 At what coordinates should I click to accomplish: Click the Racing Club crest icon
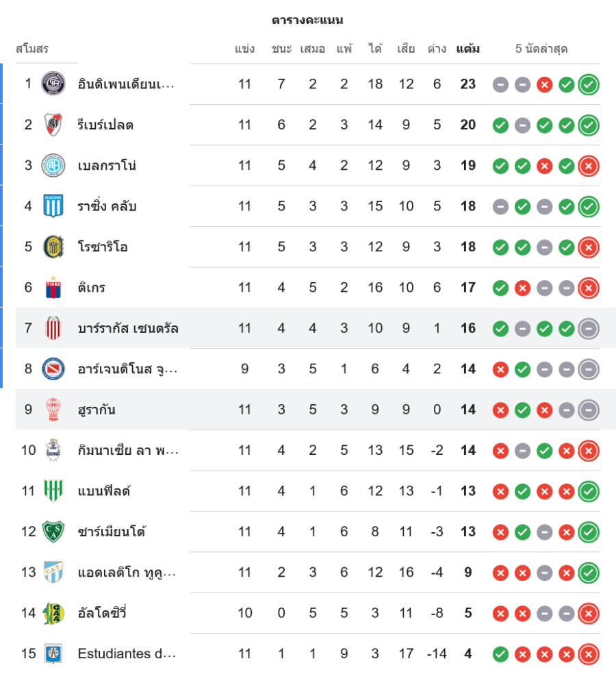53,206
